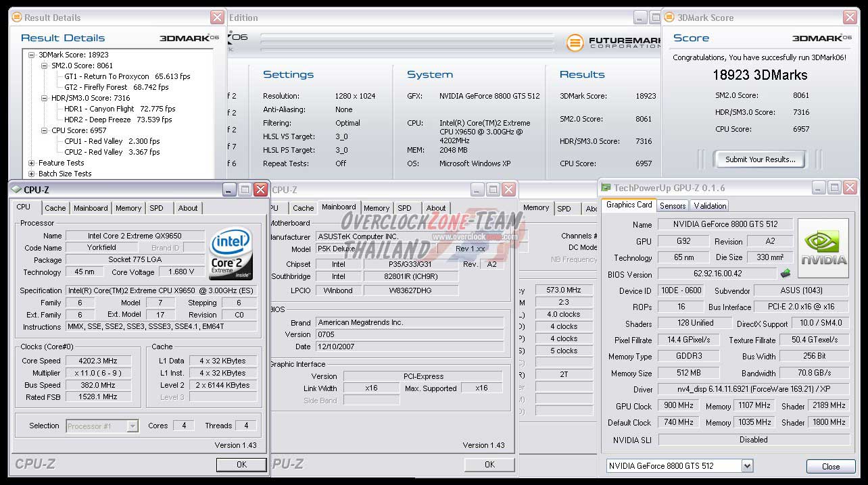
Task: Click the CPU-Z title bar icon of front window
Action: [16, 190]
